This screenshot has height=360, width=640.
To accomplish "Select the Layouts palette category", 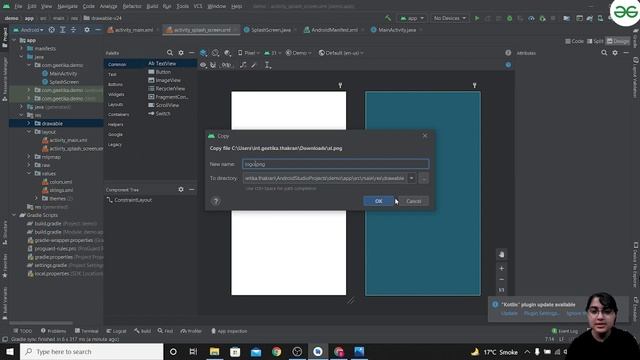I will tap(115, 104).
